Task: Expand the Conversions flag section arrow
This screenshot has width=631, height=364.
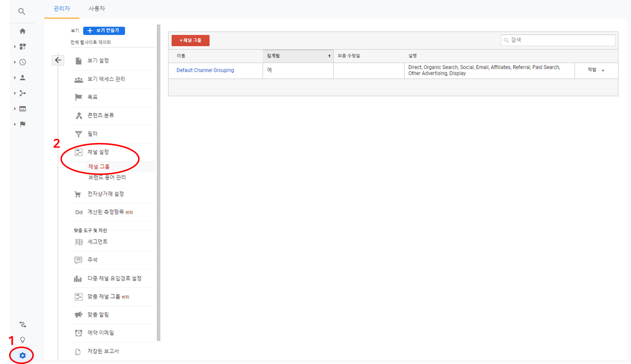Action: tap(15, 124)
